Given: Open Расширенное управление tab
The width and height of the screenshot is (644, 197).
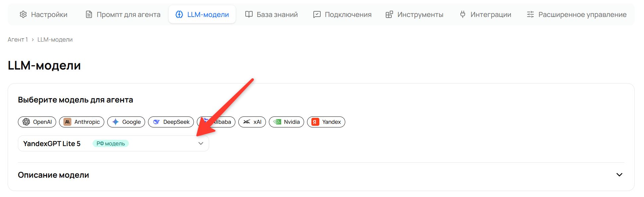Looking at the screenshot, I should pyautogui.click(x=577, y=14).
